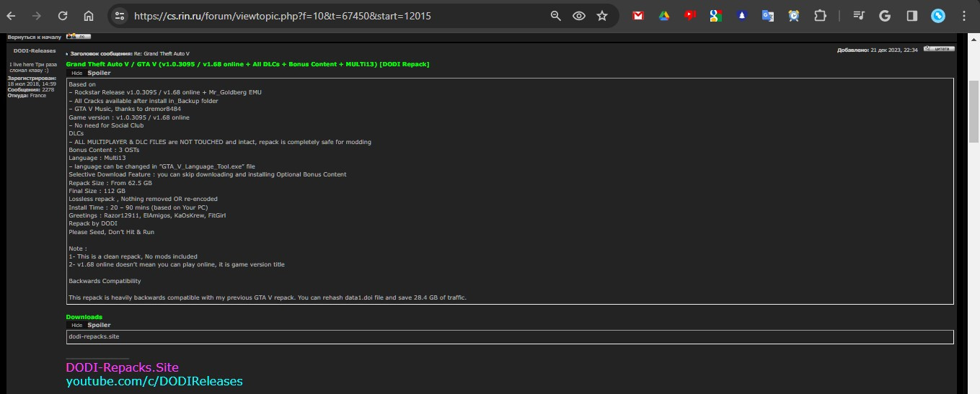Viewport: 980px width, 394px height.
Task: Reload the current forum page
Action: click(x=63, y=16)
